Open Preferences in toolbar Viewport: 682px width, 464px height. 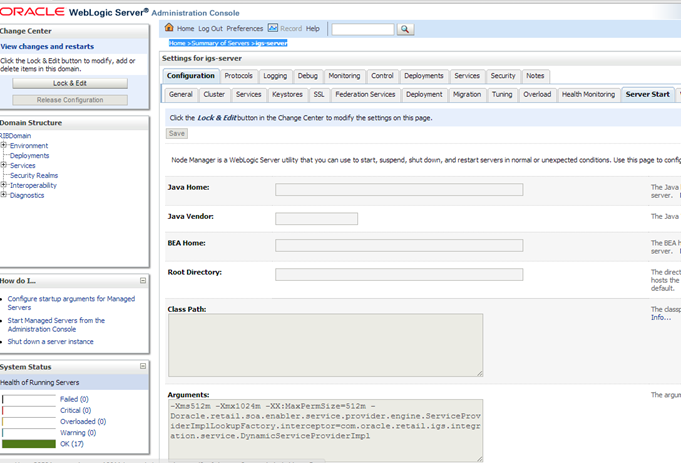[244, 29]
